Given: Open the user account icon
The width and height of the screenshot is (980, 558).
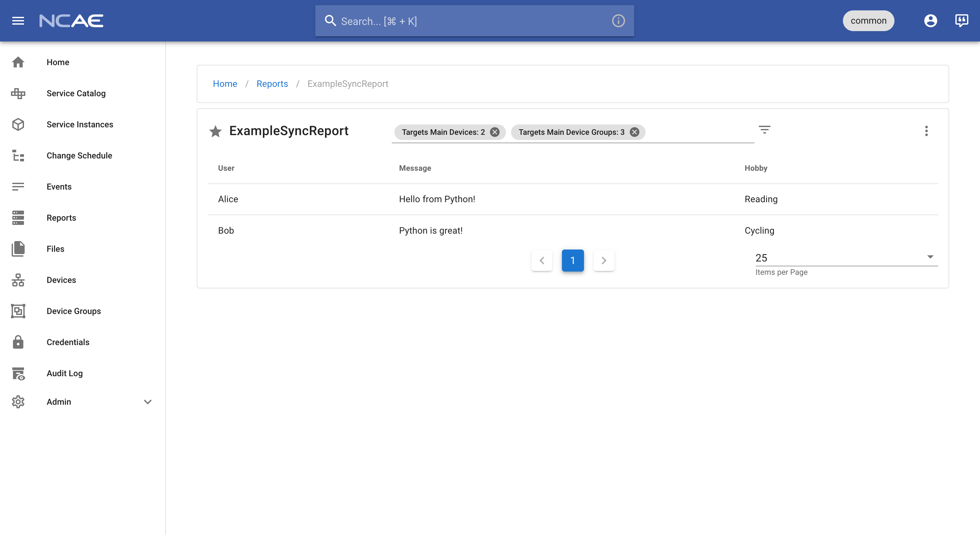Looking at the screenshot, I should [x=930, y=21].
